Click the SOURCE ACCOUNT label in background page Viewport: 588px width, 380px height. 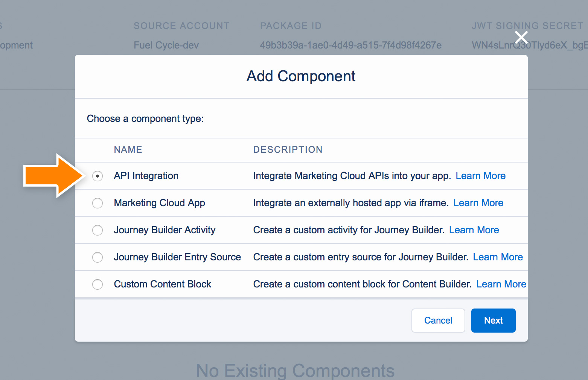click(x=181, y=26)
